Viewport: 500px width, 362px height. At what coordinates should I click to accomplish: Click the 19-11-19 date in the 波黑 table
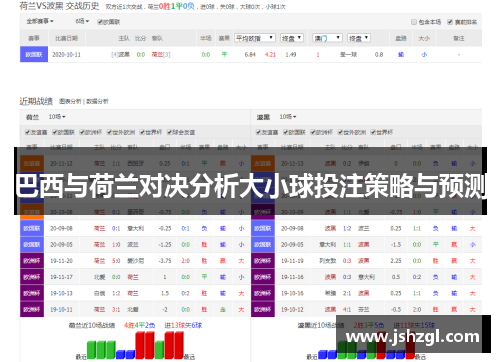(x=292, y=261)
